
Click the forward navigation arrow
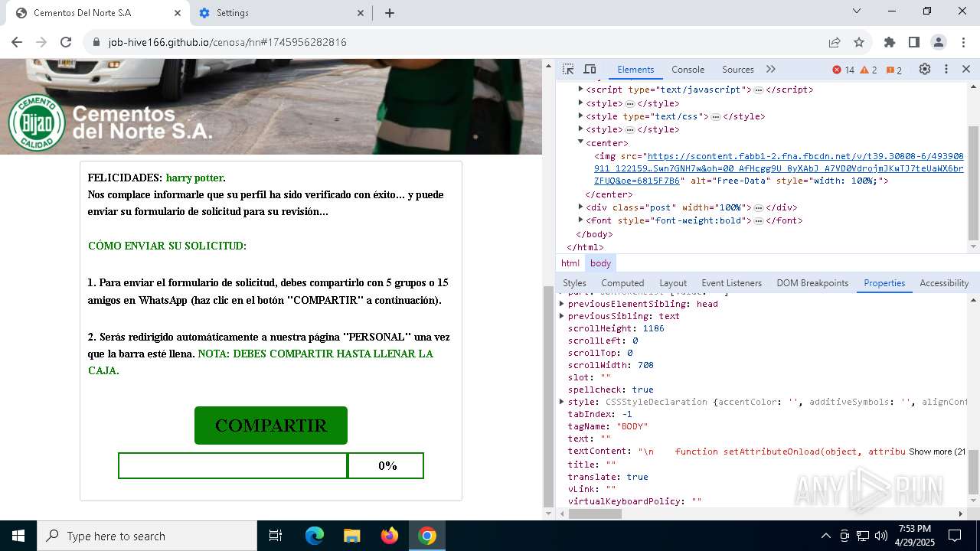coord(41,42)
